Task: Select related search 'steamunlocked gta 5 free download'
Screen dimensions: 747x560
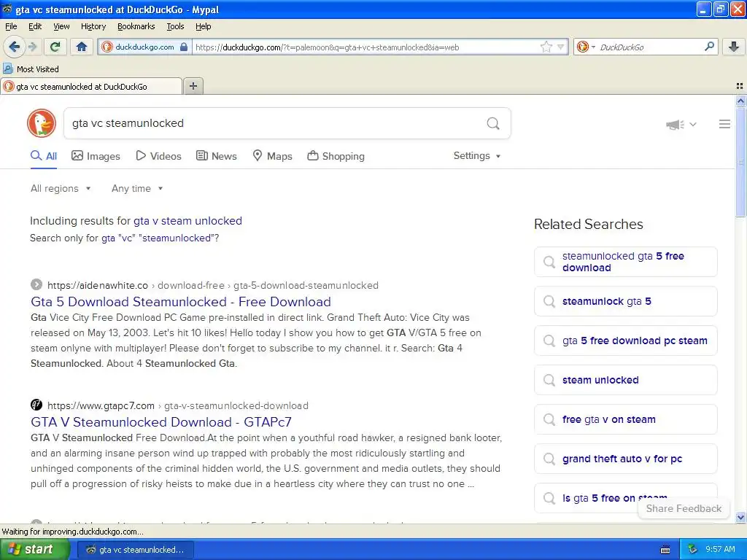Action: point(625,262)
